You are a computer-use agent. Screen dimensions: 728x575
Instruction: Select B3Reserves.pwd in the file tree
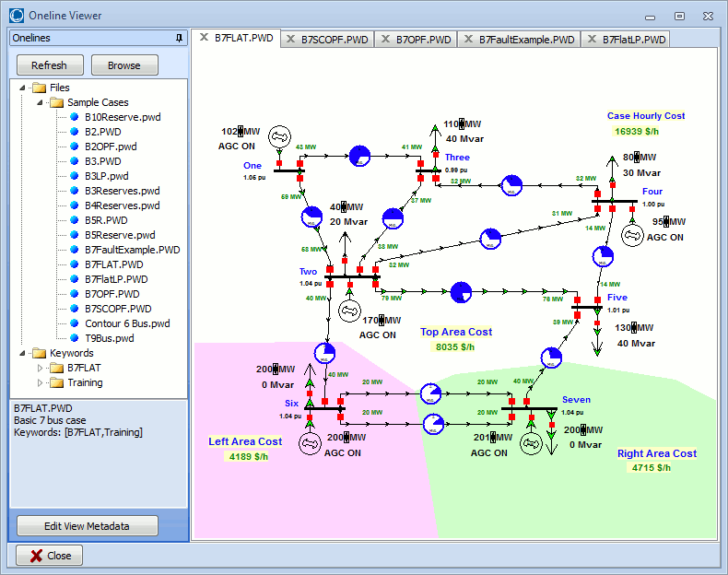pyautogui.click(x=122, y=191)
